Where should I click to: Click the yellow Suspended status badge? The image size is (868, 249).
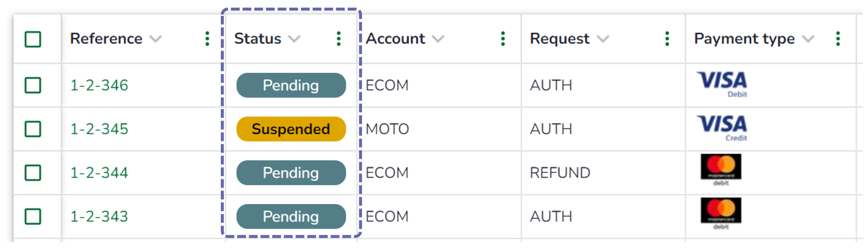click(291, 129)
